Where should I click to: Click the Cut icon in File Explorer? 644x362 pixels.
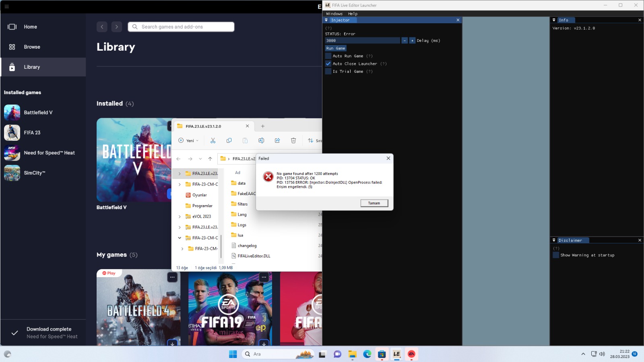click(x=213, y=140)
